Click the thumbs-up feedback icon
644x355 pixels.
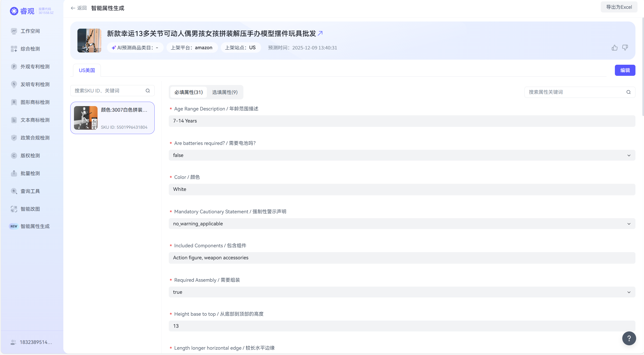tap(614, 48)
